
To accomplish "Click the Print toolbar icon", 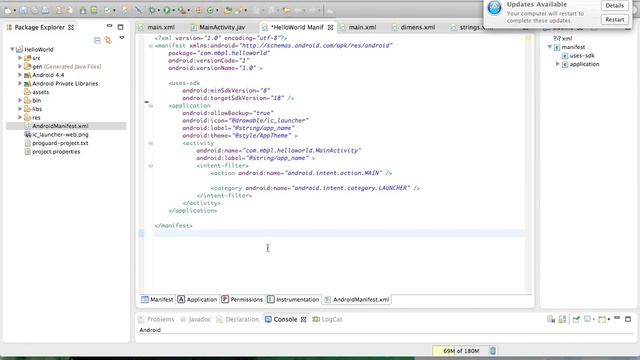I will (x=45, y=10).
